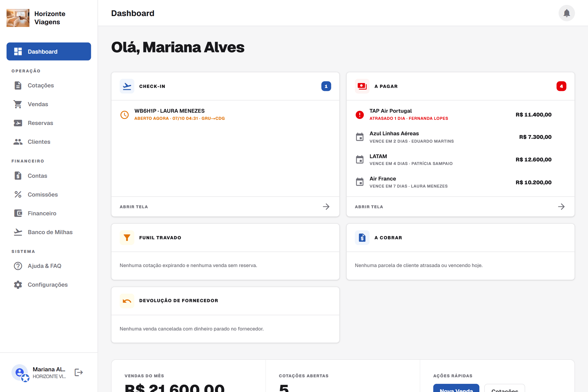Image resolution: width=588 pixels, height=392 pixels.
Task: Click the amount R$ 12.600,00
Action: pyautogui.click(x=534, y=160)
